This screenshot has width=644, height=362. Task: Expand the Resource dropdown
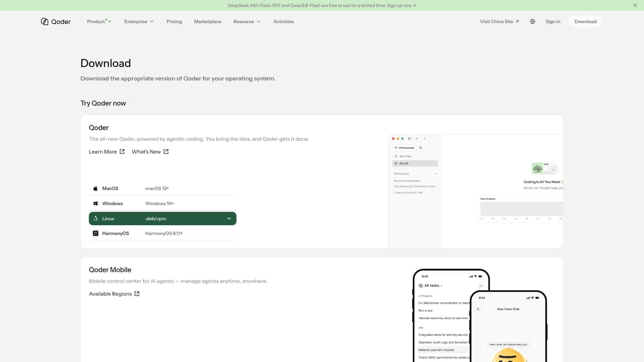(247, 22)
